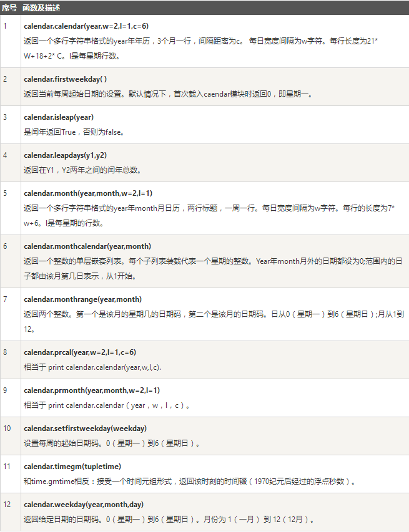Click row 5 description starting '返回一个多行字符串格式的year年month月日历'
This screenshot has width=409, height=532.
pyautogui.click(x=209, y=215)
